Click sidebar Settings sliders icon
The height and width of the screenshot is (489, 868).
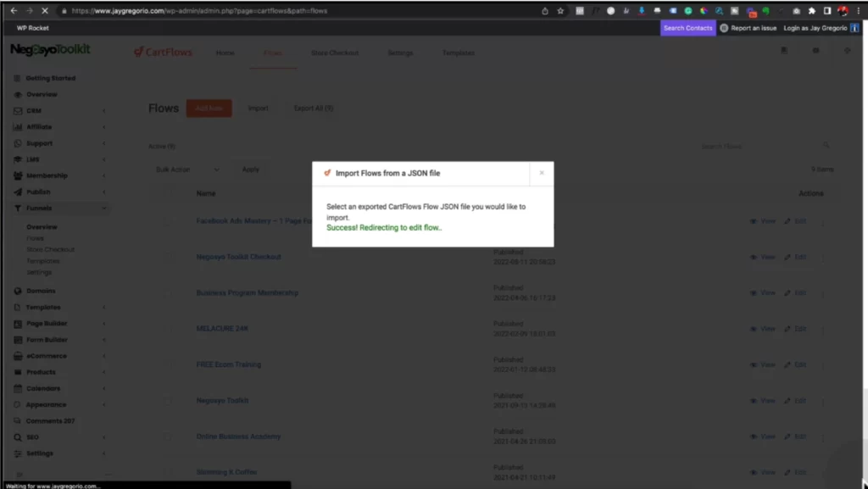[x=18, y=453]
